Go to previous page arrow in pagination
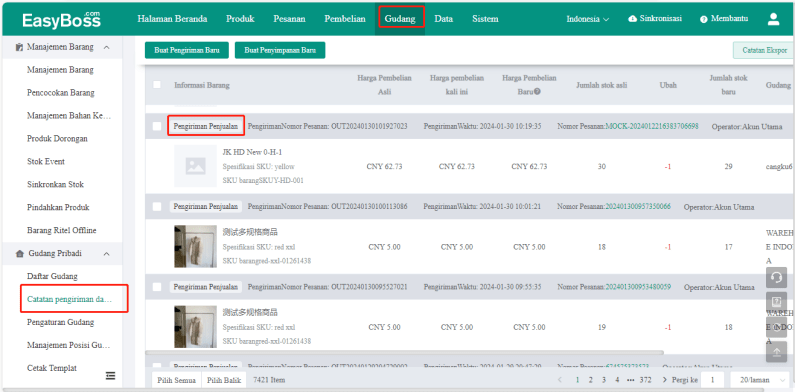This screenshot has height=392, width=796. click(x=560, y=380)
